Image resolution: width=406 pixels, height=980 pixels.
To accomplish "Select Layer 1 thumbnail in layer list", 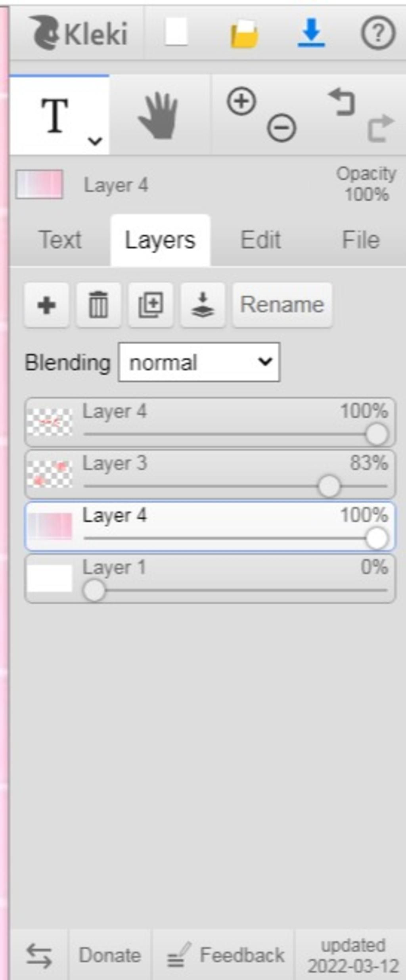I will (50, 578).
